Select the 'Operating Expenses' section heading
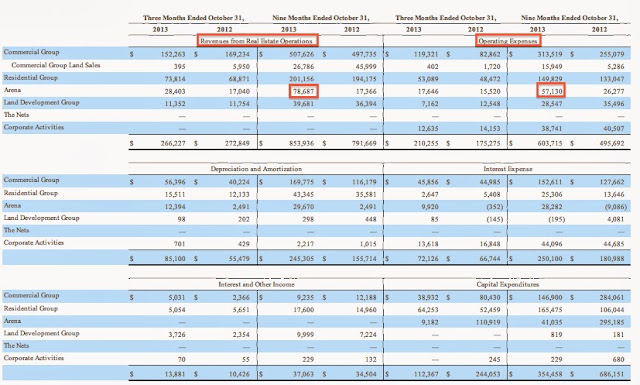This screenshot has width=640, height=385. [508, 41]
